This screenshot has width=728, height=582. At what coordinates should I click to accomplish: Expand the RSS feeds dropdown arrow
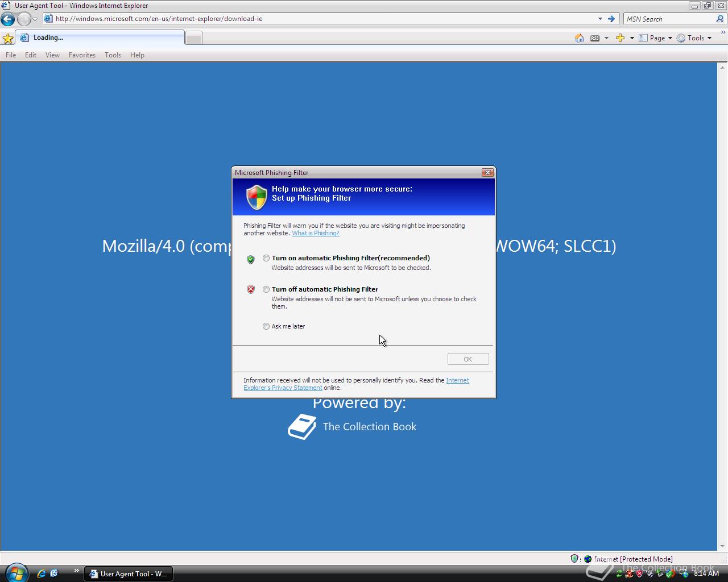point(606,38)
